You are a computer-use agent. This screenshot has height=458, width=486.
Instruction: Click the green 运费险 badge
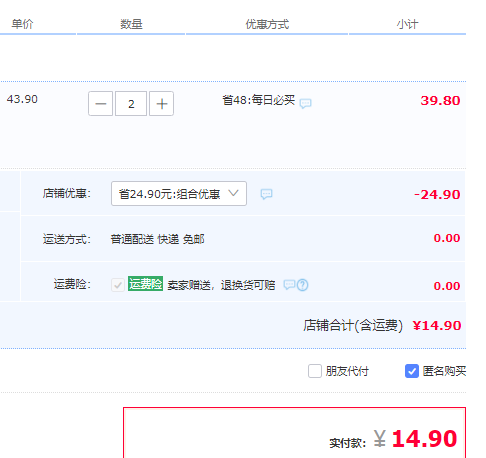click(x=145, y=284)
